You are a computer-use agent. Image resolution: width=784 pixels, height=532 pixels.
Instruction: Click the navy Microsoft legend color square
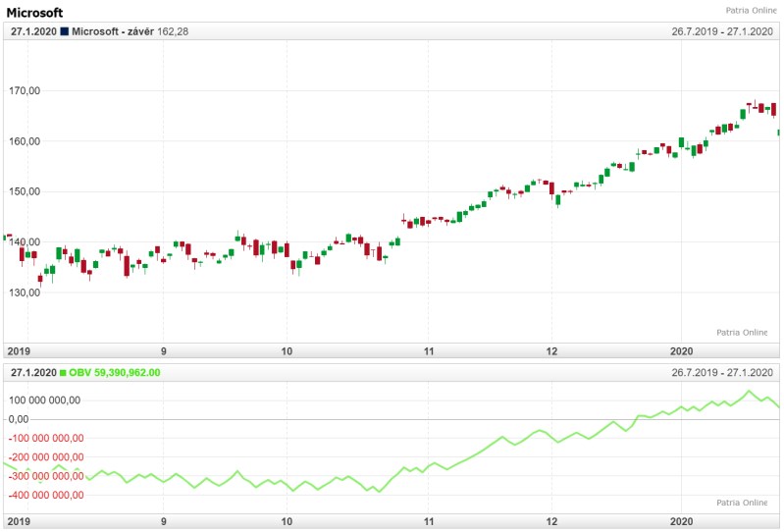[x=65, y=31]
